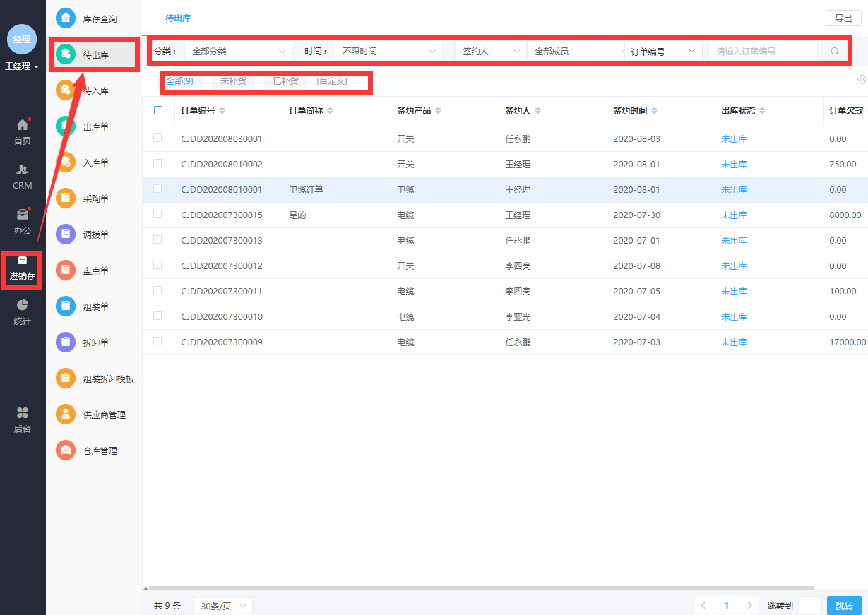Click the 跳转到 page number field

(x=810, y=606)
